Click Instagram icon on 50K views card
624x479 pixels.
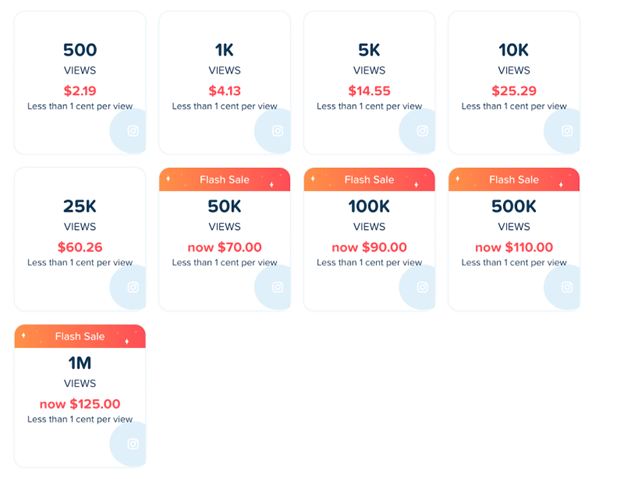coord(278,287)
